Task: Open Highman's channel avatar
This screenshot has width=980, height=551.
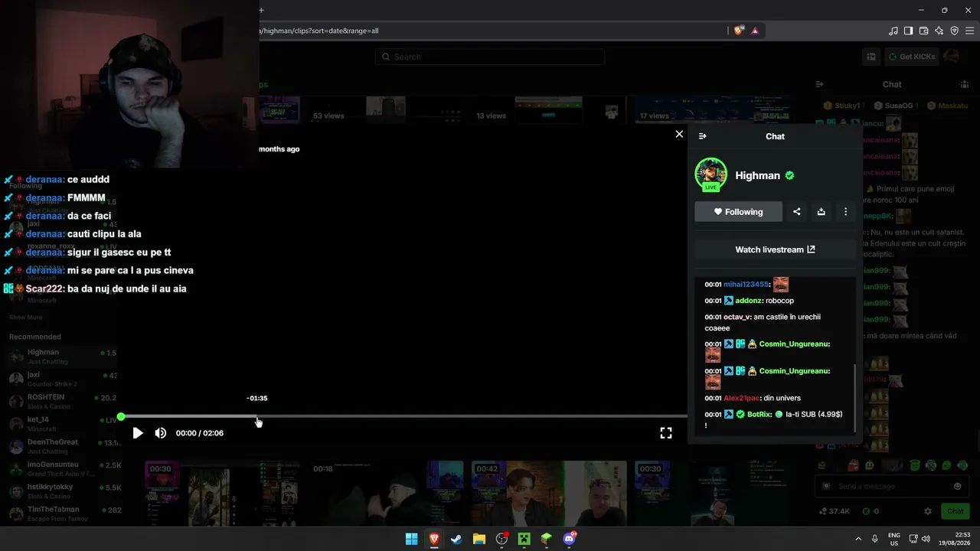Action: 710,174
